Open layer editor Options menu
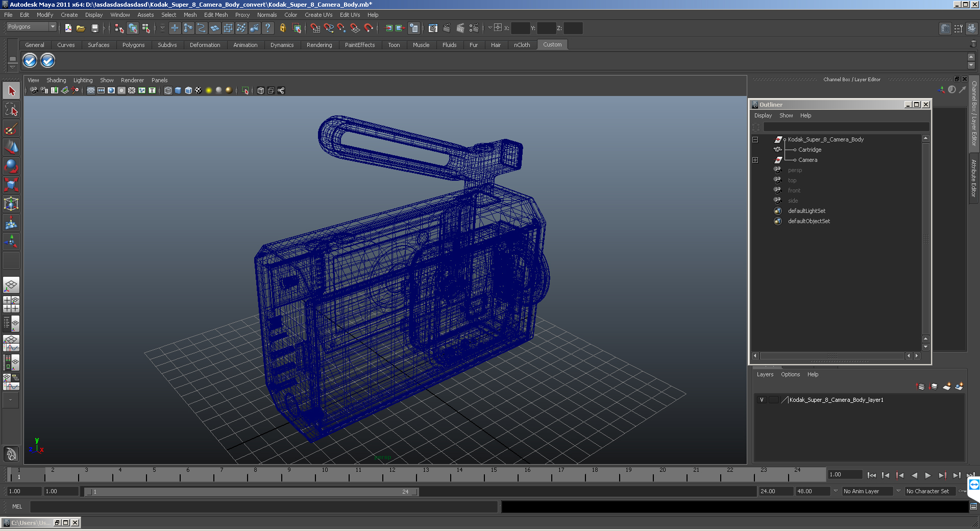Screen dimensions: 980x531 click(x=790, y=374)
